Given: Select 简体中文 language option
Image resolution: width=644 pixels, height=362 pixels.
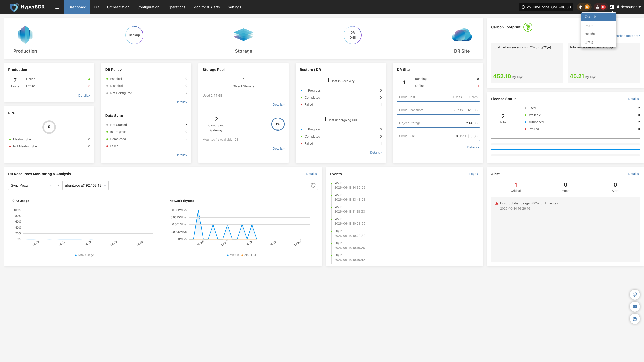Looking at the screenshot, I should (x=598, y=17).
